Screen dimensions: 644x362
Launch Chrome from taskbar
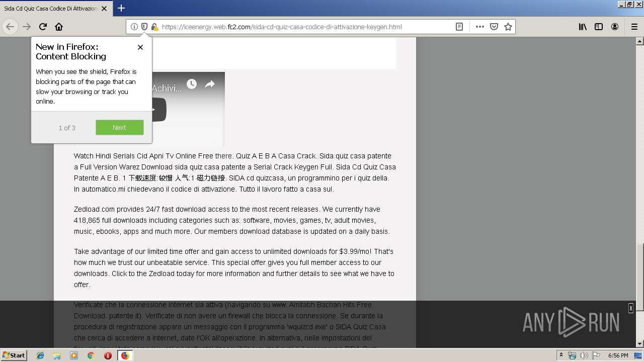pos(91,355)
